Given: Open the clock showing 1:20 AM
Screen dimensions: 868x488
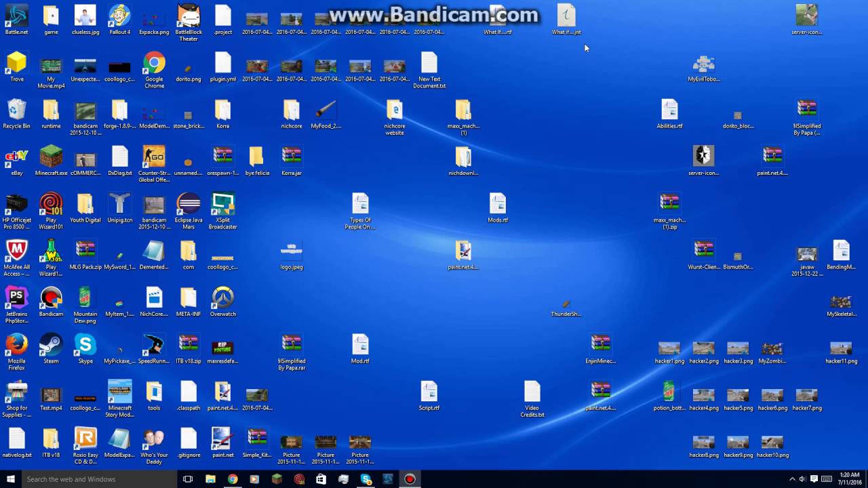Looking at the screenshot, I should pyautogui.click(x=849, y=479).
